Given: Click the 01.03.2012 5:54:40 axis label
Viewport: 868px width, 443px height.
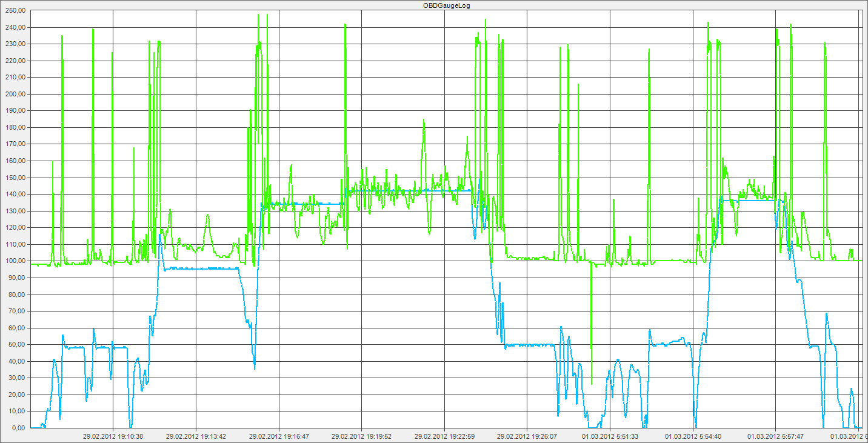Looking at the screenshot, I should (x=692, y=436).
